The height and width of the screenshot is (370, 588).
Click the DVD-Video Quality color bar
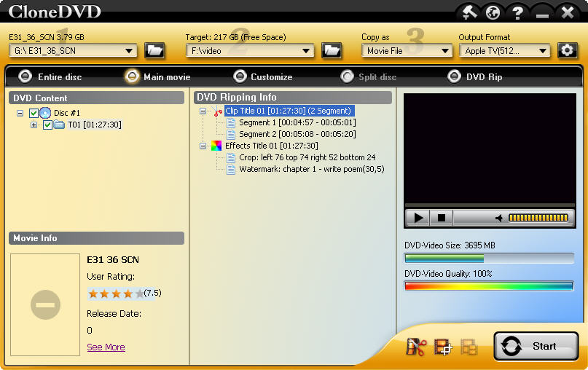pyautogui.click(x=489, y=286)
